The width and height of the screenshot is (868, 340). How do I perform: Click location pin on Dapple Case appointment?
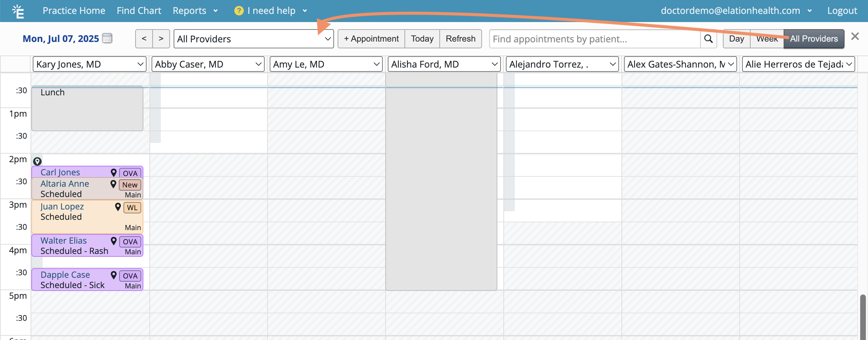click(x=113, y=275)
